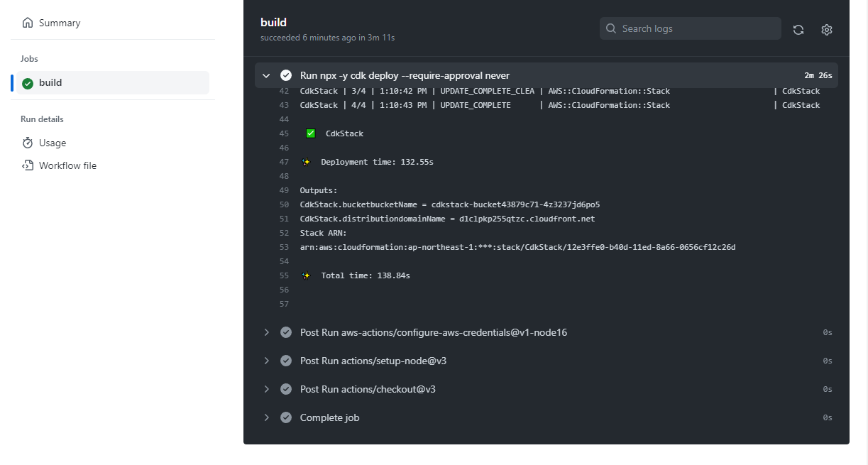Click the search magnifier icon in logs bar

coord(611,28)
